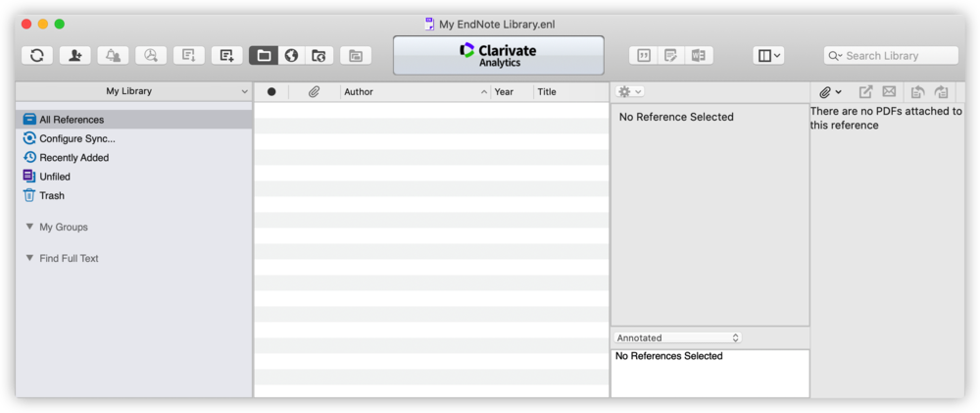Open the reference panel gear menu
Image resolution: width=980 pixels, height=413 pixels.
click(629, 92)
